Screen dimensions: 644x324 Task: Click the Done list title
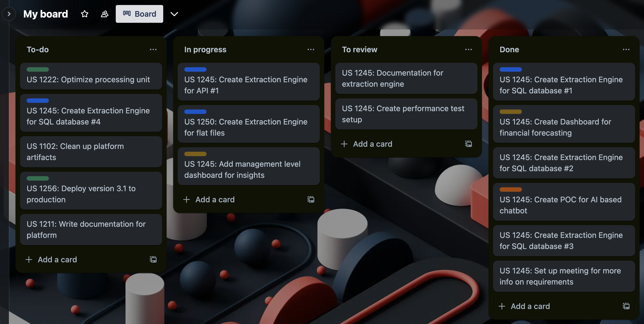509,49
